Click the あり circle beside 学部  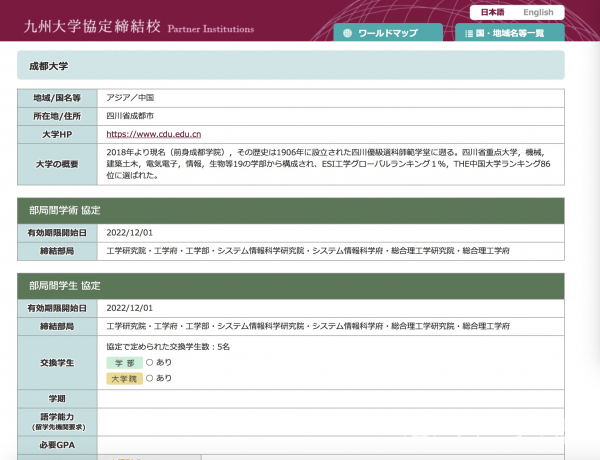(150, 362)
